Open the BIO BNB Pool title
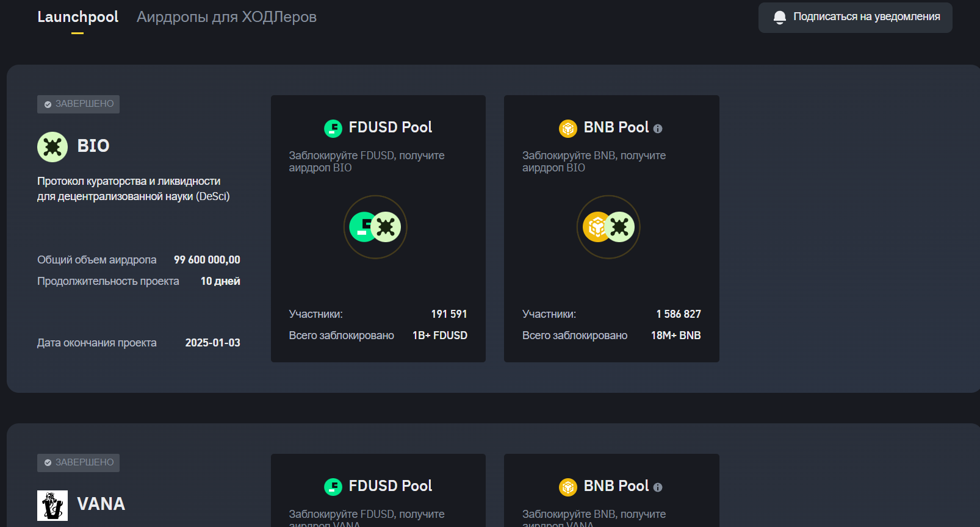 click(616, 127)
